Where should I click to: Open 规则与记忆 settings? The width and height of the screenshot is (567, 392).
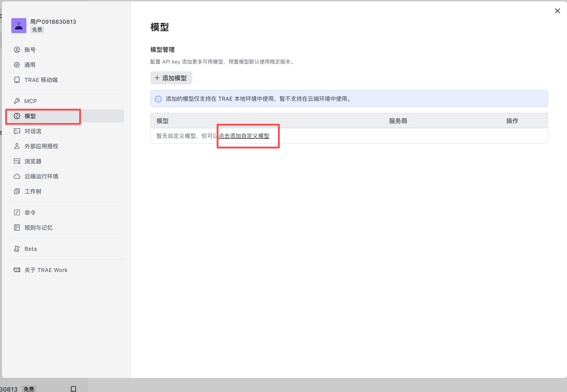coord(66,228)
